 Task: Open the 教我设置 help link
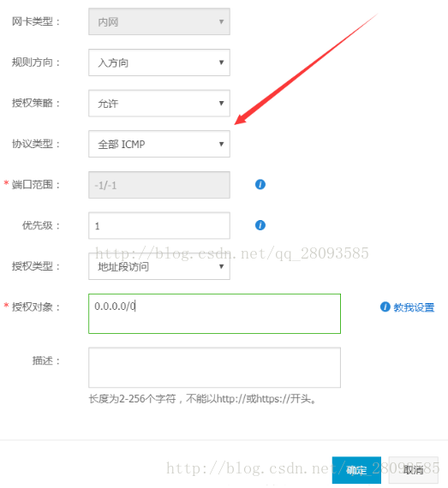pos(414,307)
